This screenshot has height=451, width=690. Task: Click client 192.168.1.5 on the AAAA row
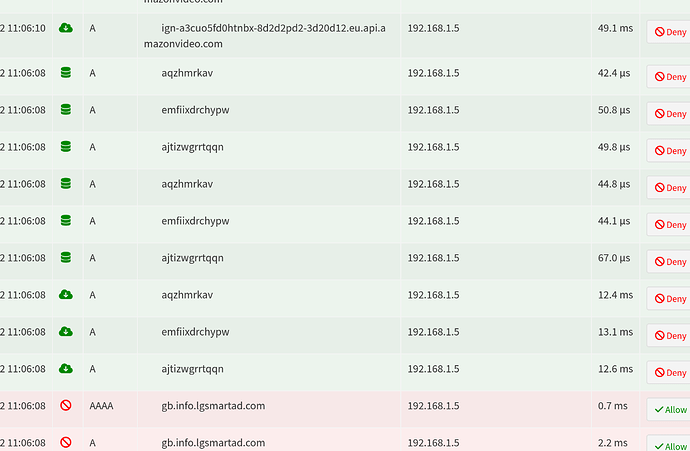(433, 406)
